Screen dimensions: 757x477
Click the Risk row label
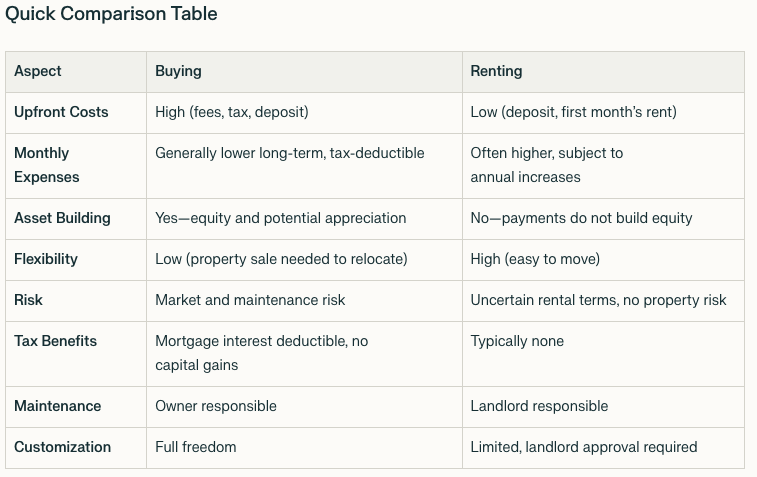coord(28,300)
